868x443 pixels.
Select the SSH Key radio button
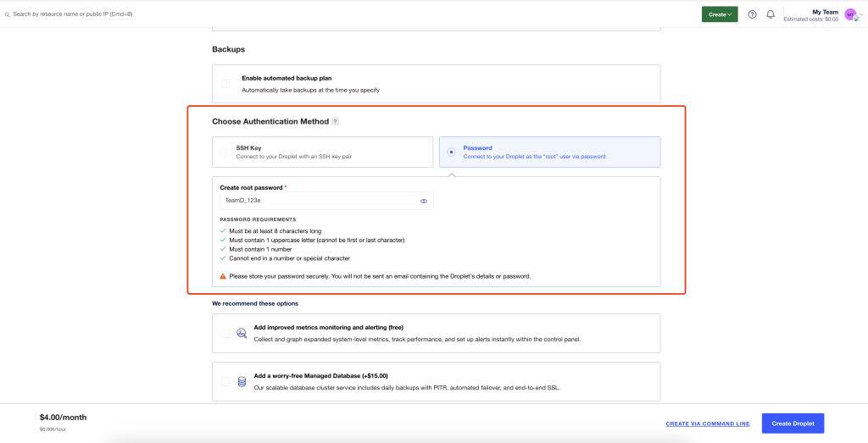click(224, 152)
